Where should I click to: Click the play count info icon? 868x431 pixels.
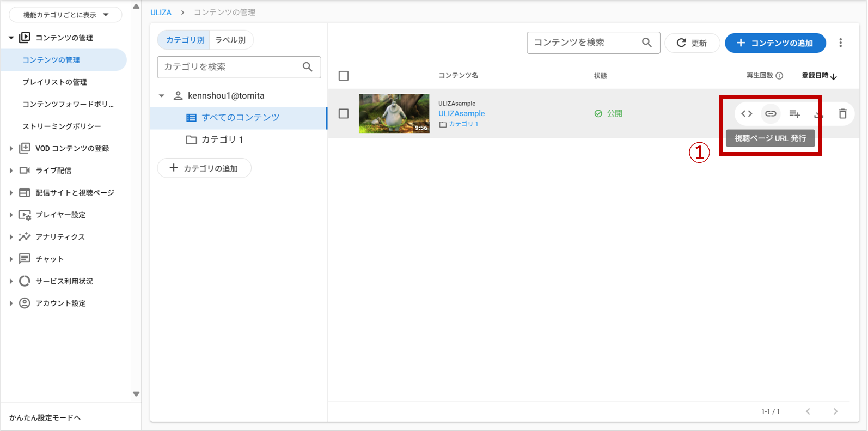[x=779, y=76]
